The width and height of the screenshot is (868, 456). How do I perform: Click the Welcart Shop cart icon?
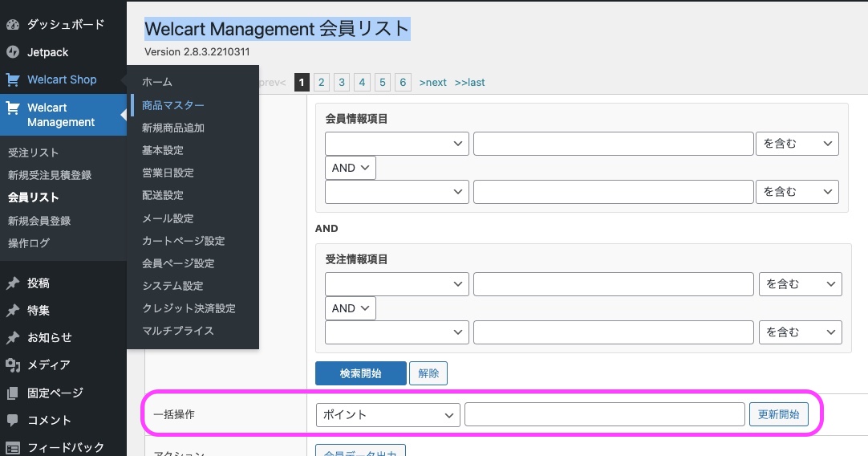[13, 79]
